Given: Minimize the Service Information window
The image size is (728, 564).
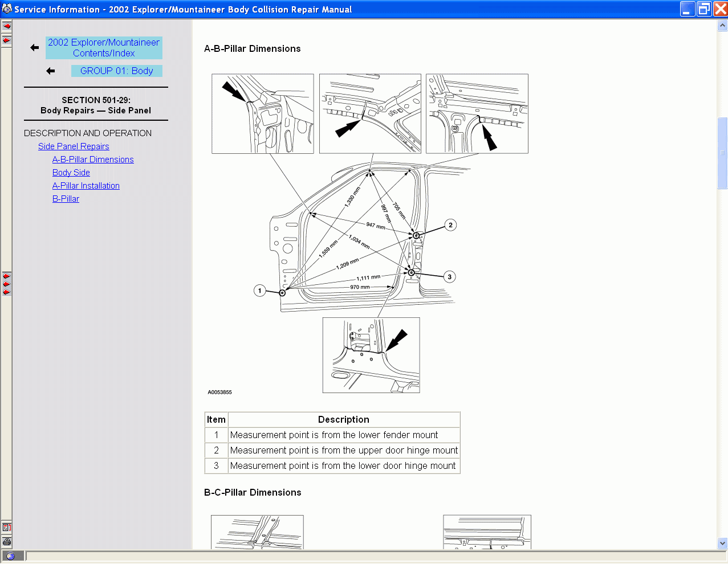Looking at the screenshot, I should pyautogui.click(x=688, y=9).
